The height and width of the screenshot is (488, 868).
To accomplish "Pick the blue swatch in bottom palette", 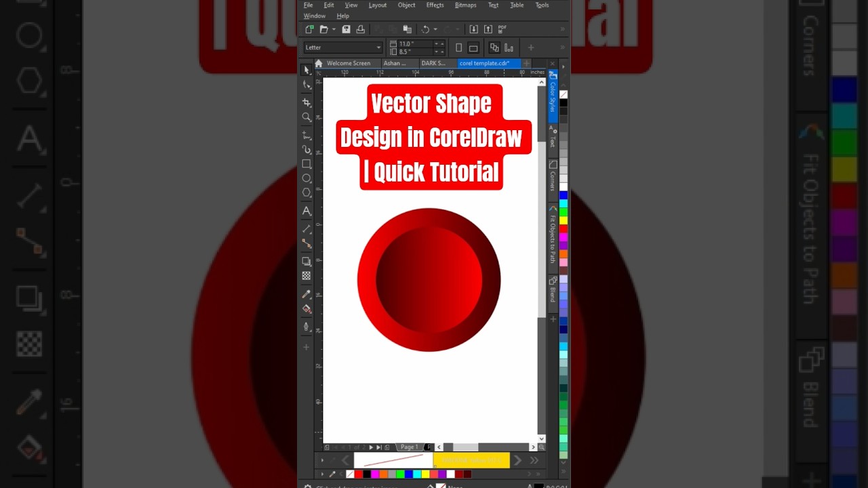I will (408, 474).
